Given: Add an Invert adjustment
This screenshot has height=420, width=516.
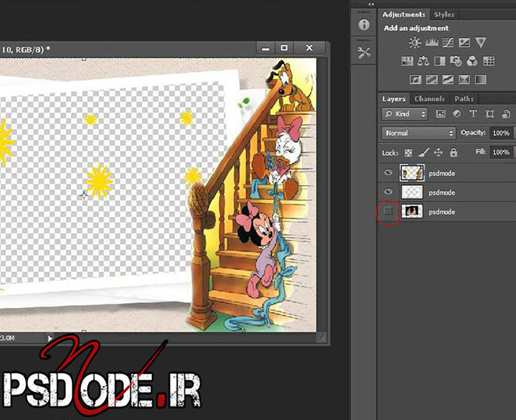Looking at the screenshot, I should click(416, 79).
